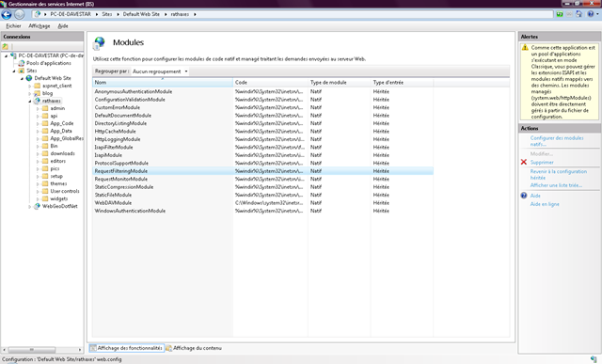Click the address bar breadcrumb field
602x364 pixels.
point(293,14)
